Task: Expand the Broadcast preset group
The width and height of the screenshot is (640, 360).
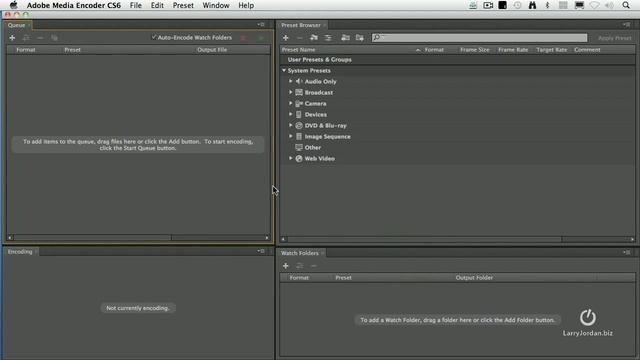Action: [x=291, y=92]
